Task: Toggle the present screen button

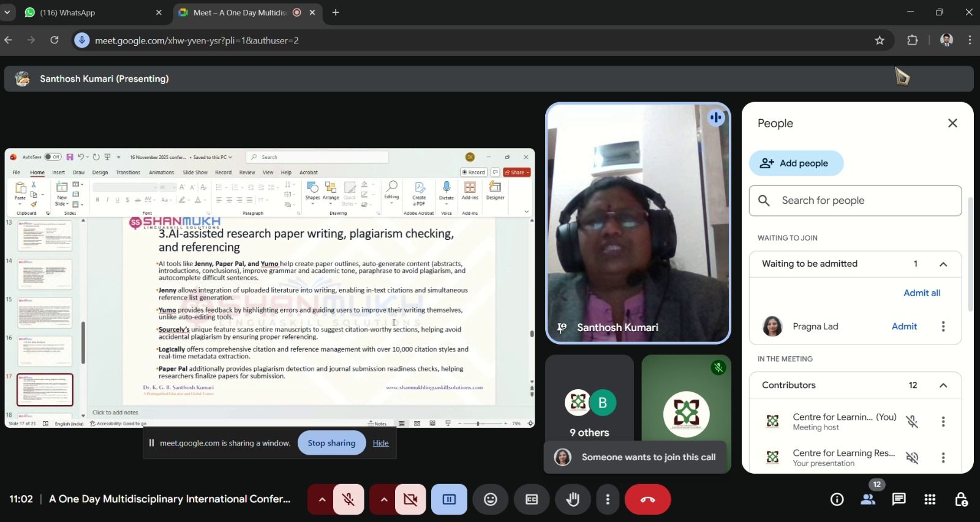Action: pos(449,499)
